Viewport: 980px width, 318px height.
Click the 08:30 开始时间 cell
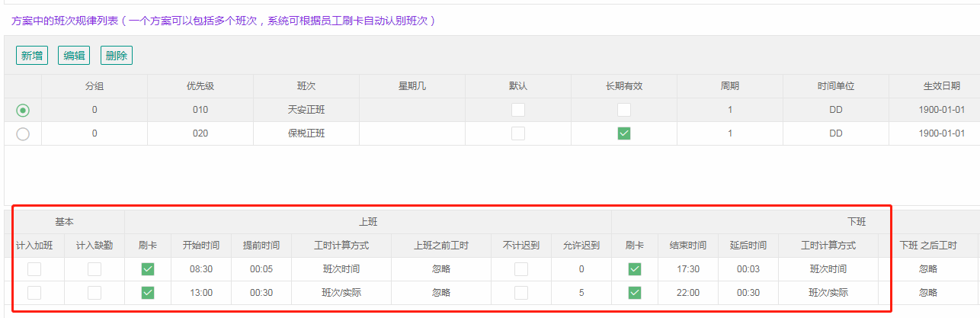coord(201,269)
